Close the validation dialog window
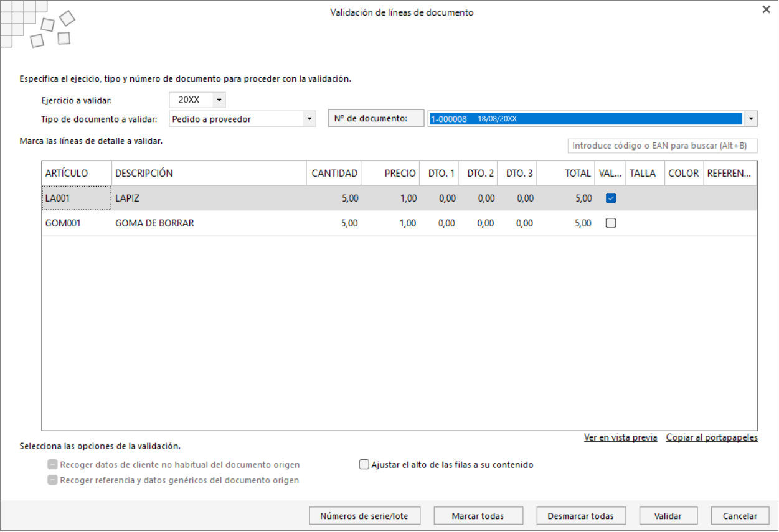This screenshot has width=779, height=532. 767,10
